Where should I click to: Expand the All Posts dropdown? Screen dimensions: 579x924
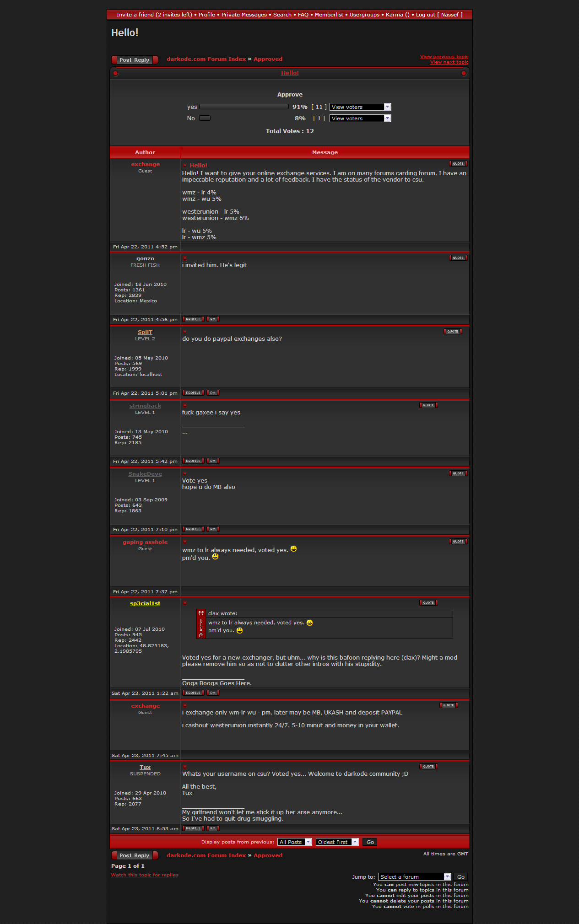click(294, 842)
